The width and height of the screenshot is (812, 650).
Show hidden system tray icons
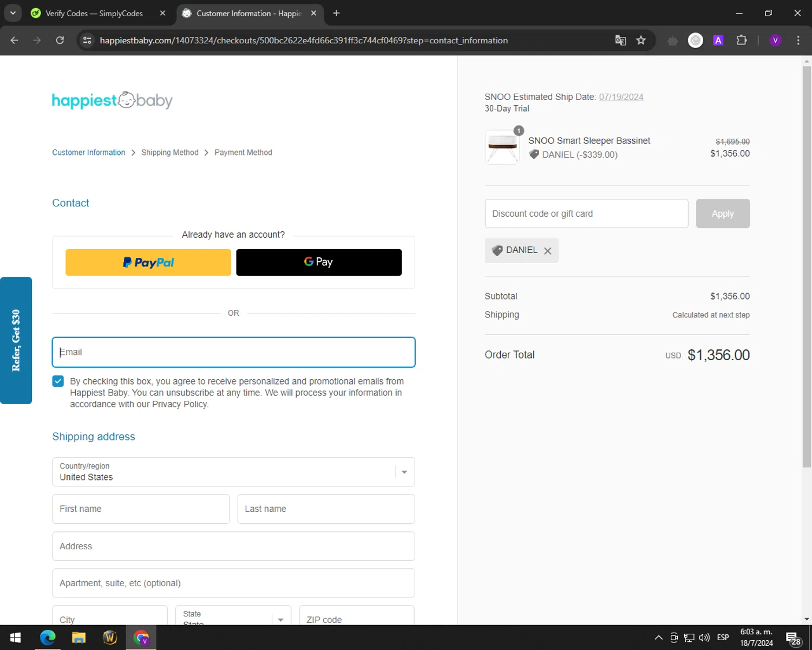pyautogui.click(x=658, y=638)
